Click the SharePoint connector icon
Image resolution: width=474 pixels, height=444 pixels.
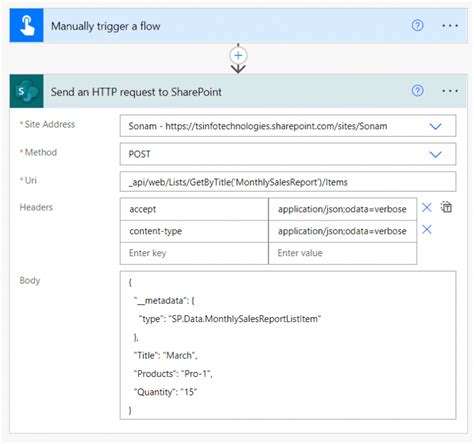[x=26, y=91]
